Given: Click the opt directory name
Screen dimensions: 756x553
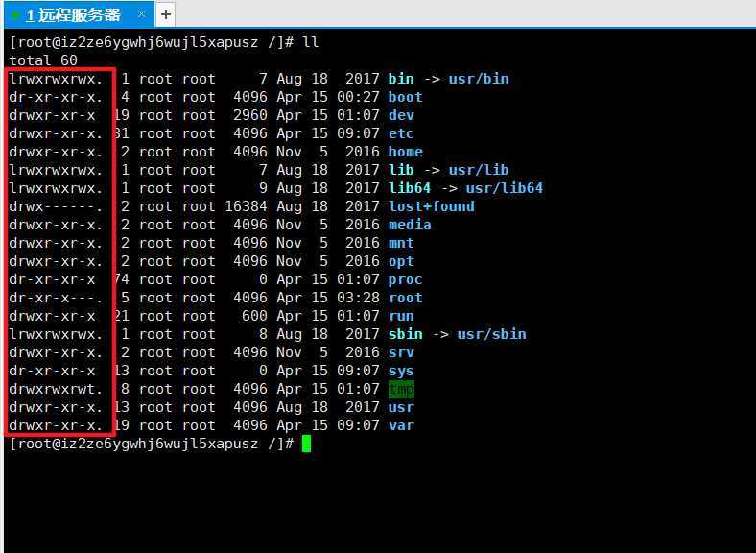Looking at the screenshot, I should [401, 261].
